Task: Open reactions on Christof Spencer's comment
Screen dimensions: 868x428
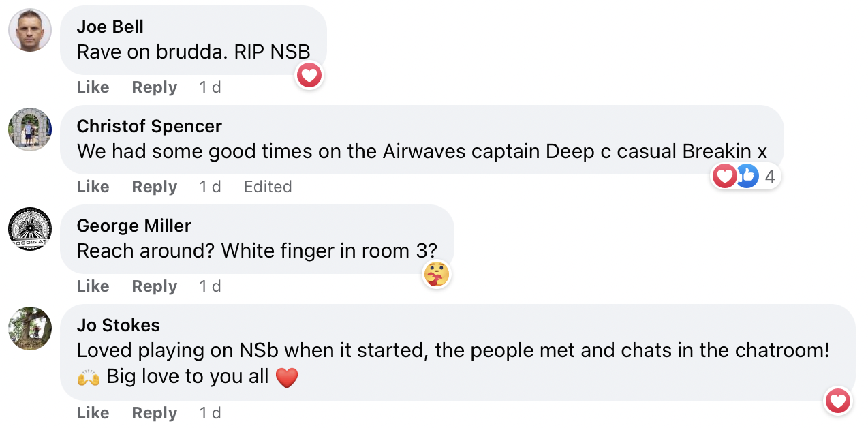Action: (x=745, y=177)
